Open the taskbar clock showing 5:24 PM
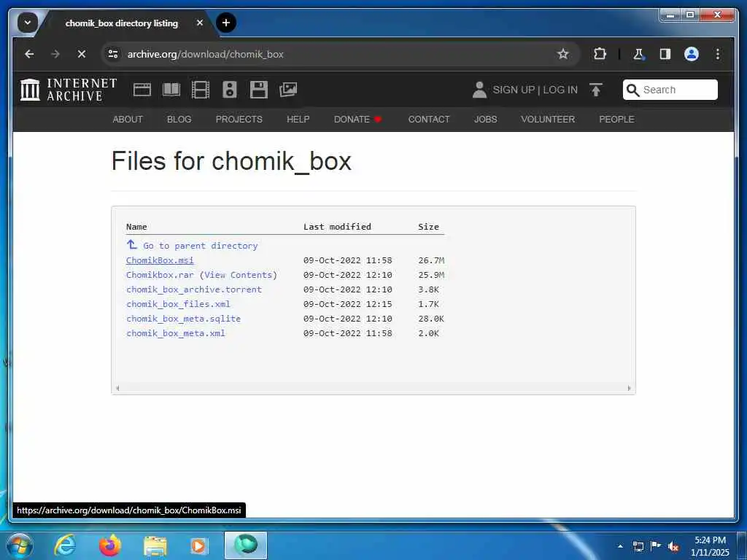747x560 pixels. 710,546
